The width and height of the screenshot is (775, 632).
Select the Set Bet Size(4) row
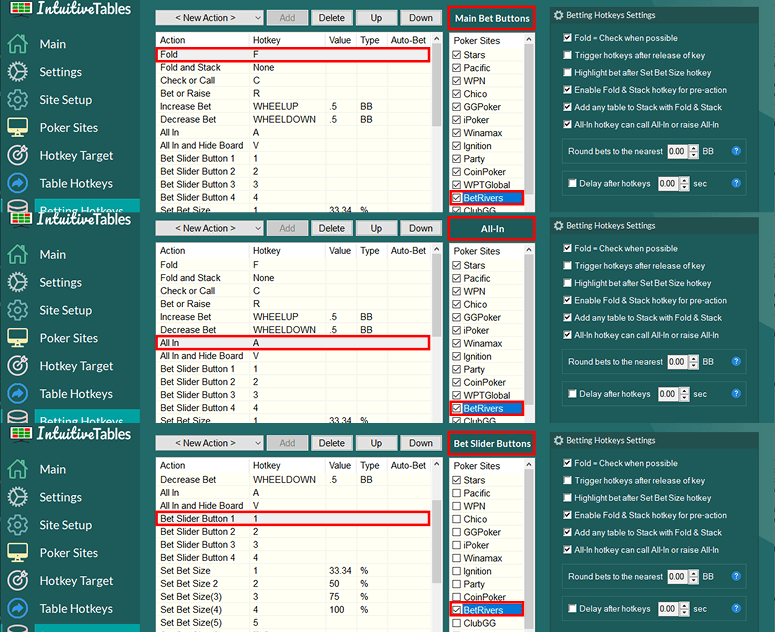[x=294, y=610]
